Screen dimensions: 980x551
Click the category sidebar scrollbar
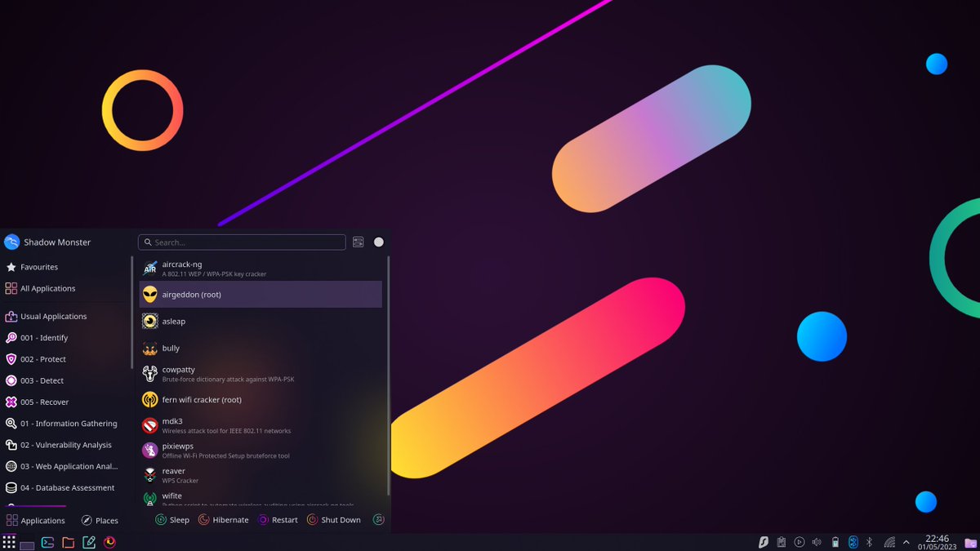pos(131,312)
